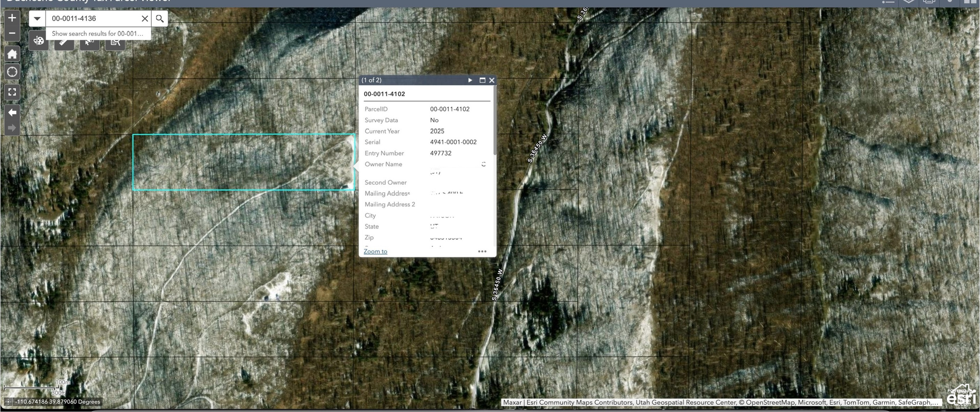Click the popup vertical scrollbar
Image resolution: width=980 pixels, height=412 pixels.
pyautogui.click(x=494, y=121)
